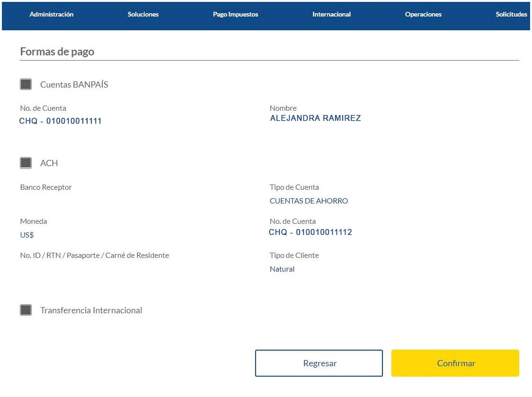This screenshot has width=532, height=397.
Task: Click the CUENTAS DE AHORRO account type
Action: click(309, 201)
